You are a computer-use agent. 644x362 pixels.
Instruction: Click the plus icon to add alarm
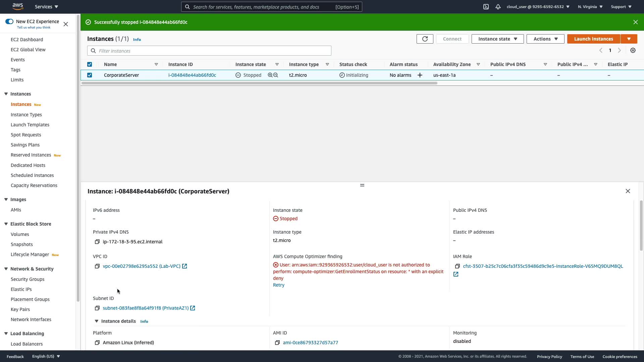(420, 75)
